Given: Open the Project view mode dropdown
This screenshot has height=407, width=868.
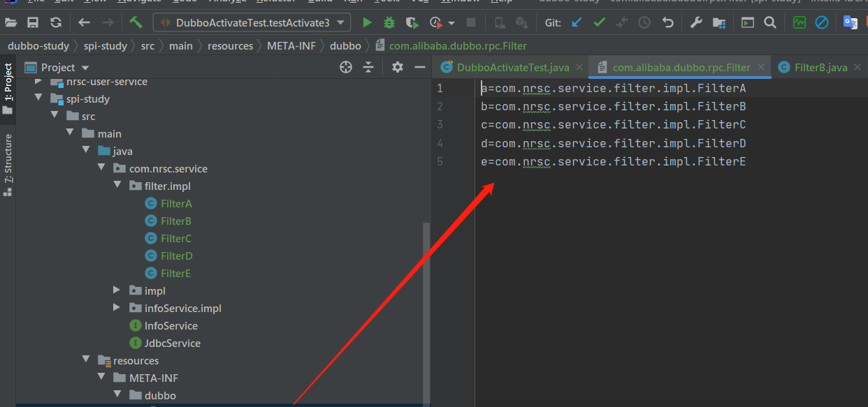Looking at the screenshot, I should point(85,68).
